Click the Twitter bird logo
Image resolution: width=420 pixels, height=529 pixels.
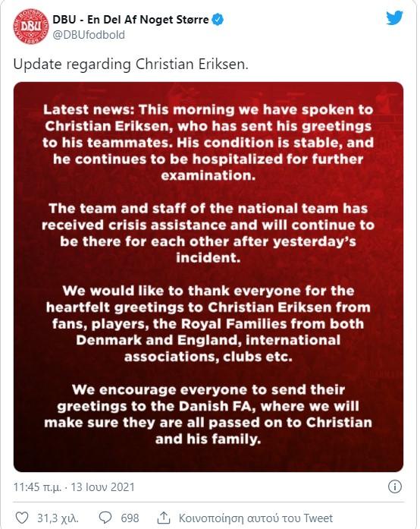click(x=395, y=18)
